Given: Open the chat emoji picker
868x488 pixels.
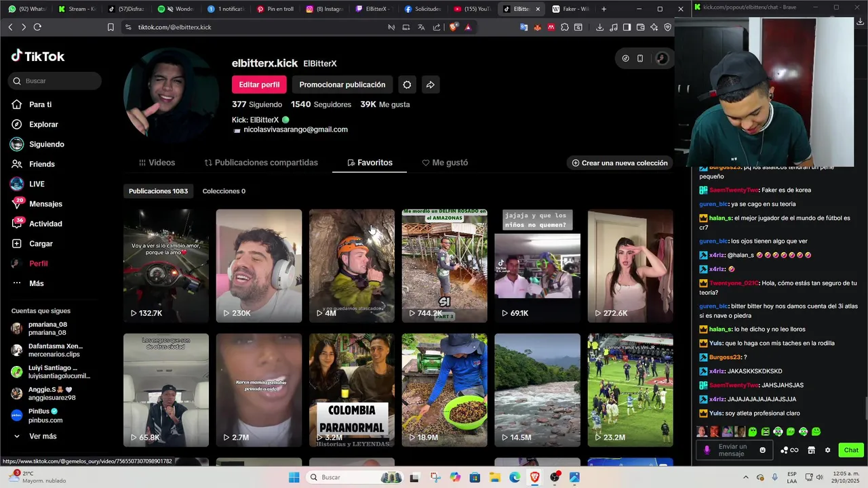Looking at the screenshot, I should (x=763, y=450).
